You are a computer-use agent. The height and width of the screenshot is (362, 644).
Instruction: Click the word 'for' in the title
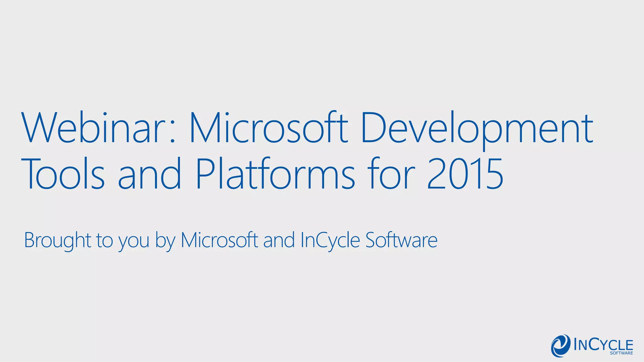391,174
